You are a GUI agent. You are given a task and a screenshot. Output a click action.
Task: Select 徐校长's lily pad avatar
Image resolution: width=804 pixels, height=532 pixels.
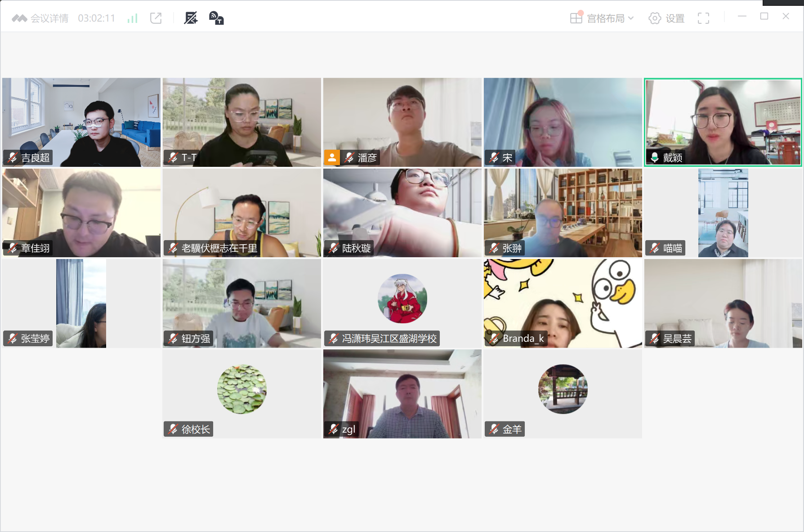coord(241,389)
